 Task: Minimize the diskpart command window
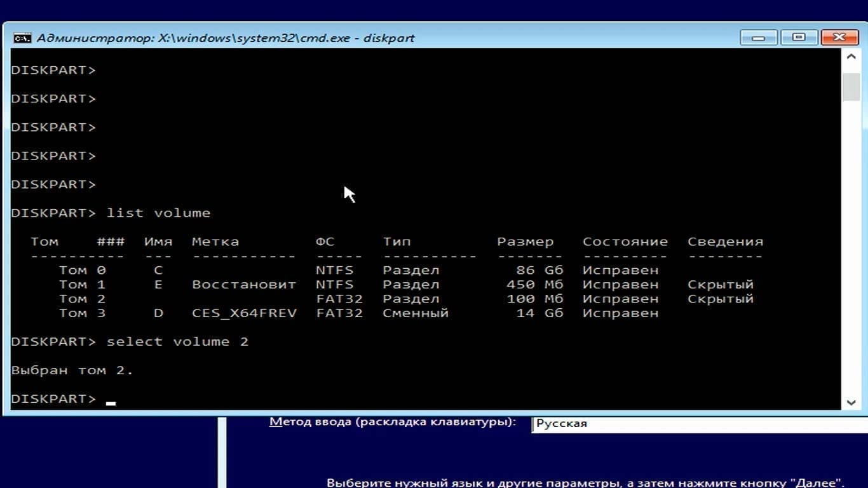tap(758, 37)
